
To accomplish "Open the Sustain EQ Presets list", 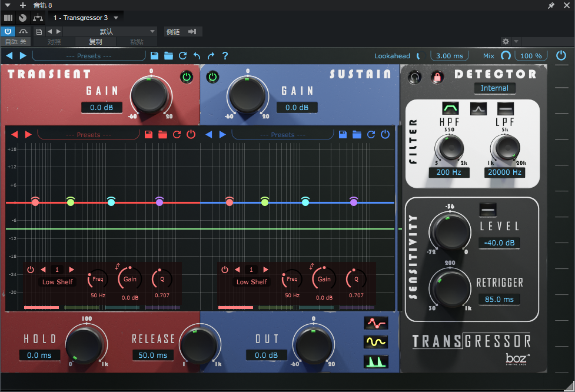I will [282, 135].
